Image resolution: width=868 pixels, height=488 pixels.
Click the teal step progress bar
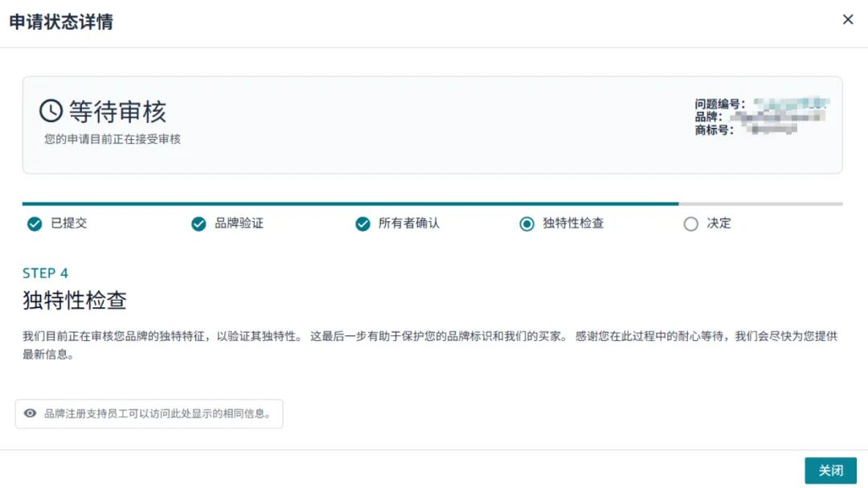[350, 204]
